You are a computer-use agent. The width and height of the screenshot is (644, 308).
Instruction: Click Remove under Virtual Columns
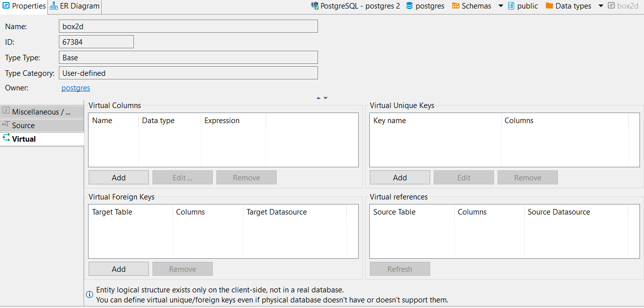click(247, 177)
